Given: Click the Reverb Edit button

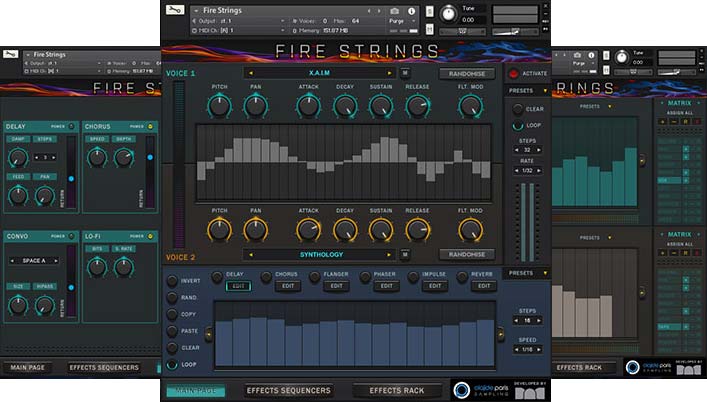Looking at the screenshot, I should (484, 286).
